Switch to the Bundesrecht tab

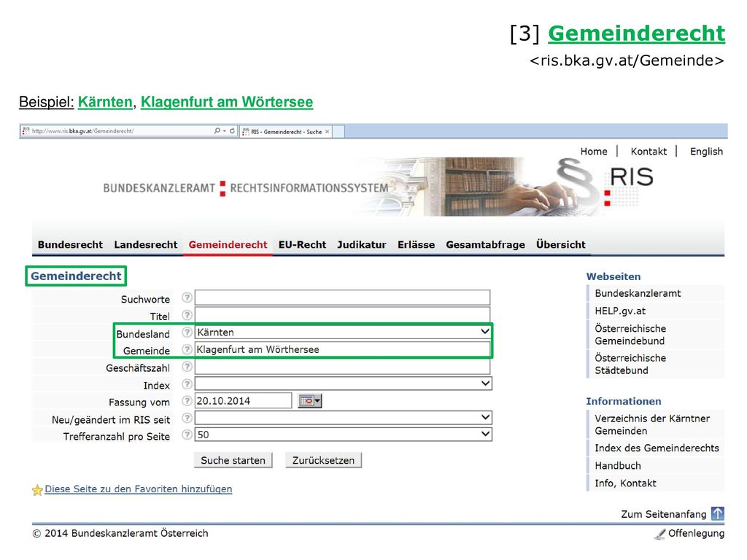(70, 245)
